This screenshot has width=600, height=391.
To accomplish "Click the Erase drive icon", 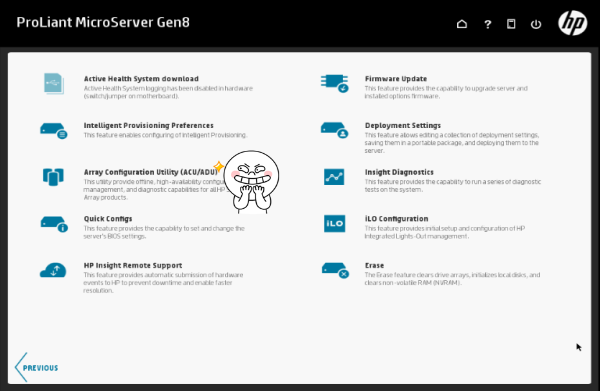I will 335,270.
